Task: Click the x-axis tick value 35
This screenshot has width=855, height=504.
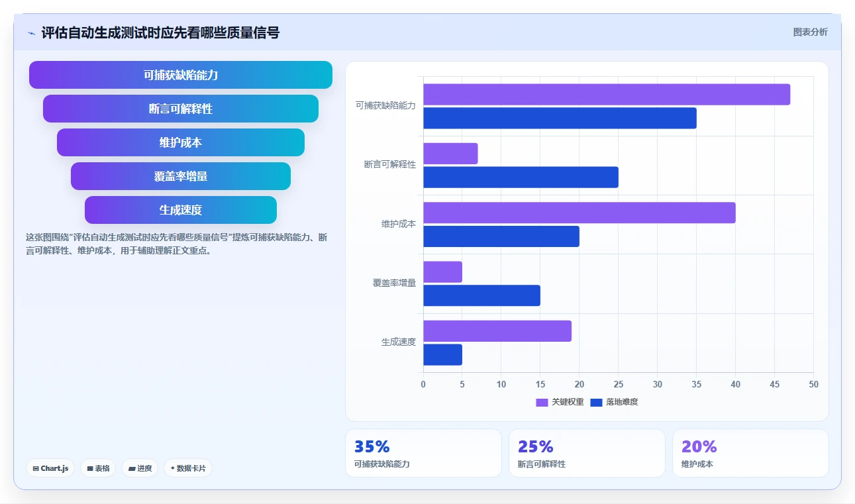Action: pyautogui.click(x=697, y=384)
